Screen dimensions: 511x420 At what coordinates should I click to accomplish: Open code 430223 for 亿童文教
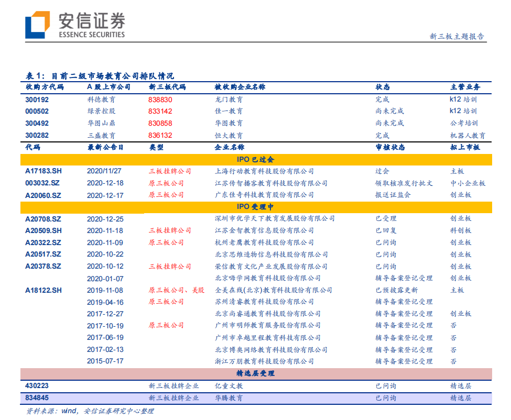click(x=37, y=386)
